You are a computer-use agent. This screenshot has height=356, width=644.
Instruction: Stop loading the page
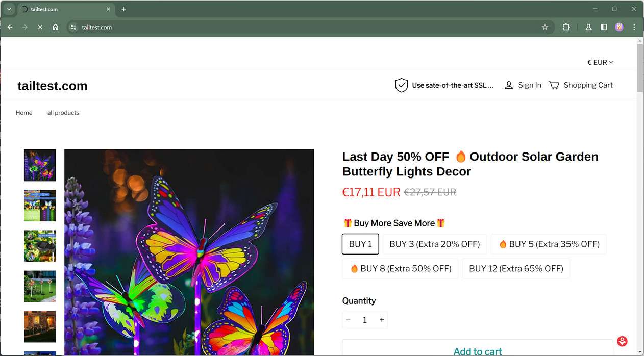[x=40, y=27]
